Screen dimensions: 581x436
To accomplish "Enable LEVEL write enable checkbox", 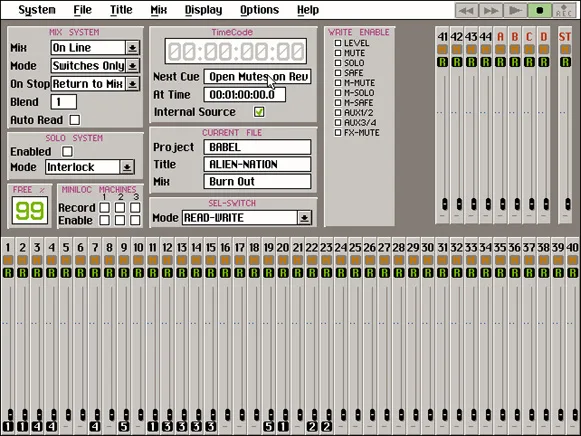I will (338, 43).
